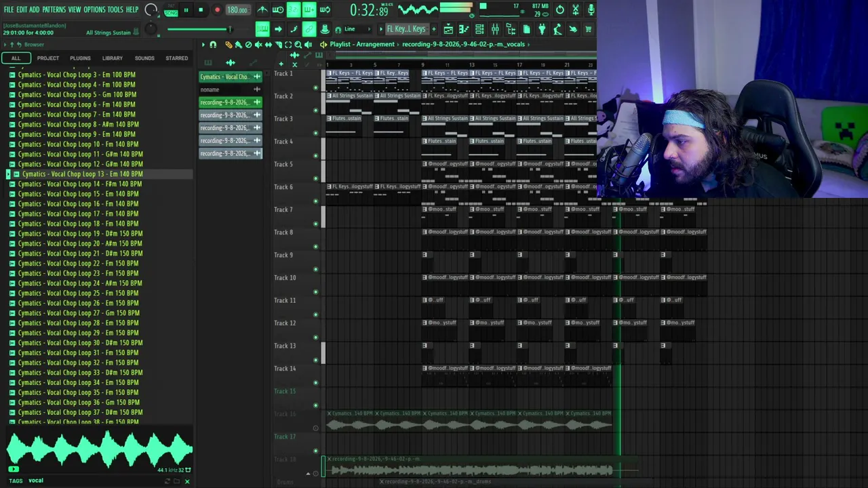Select Cymatics - Vocal Cho.. clip in picker
This screenshot has width=868, height=488.
click(231, 77)
